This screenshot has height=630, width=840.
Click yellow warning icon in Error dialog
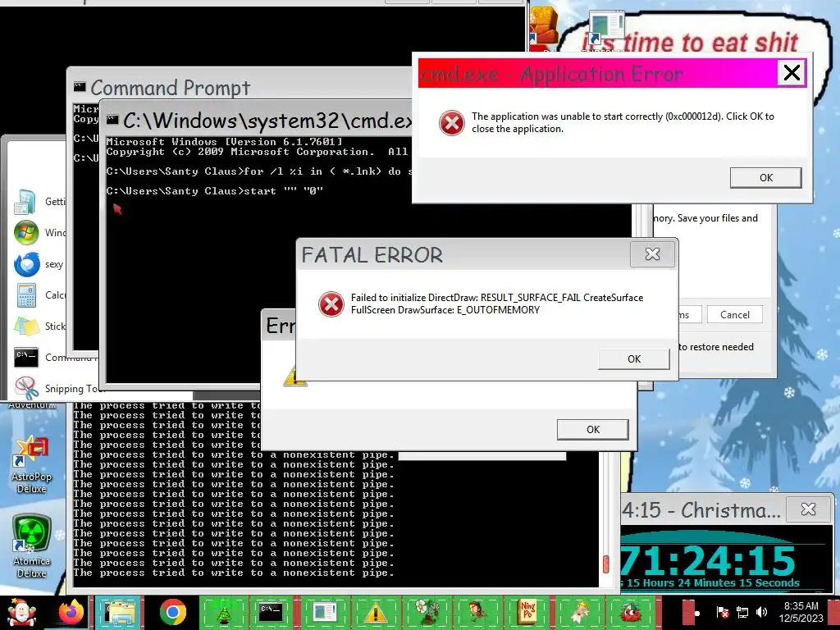294,376
